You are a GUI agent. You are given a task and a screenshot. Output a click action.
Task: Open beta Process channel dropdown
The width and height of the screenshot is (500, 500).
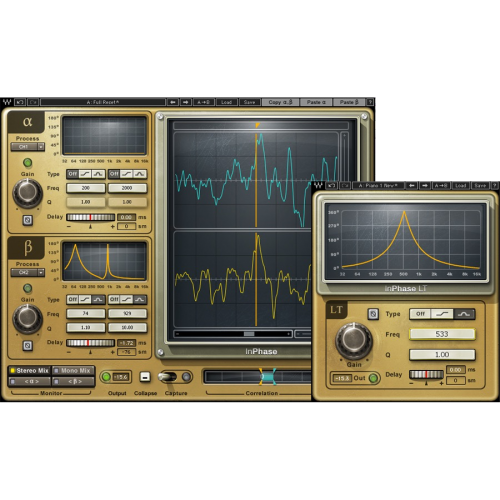(28, 272)
